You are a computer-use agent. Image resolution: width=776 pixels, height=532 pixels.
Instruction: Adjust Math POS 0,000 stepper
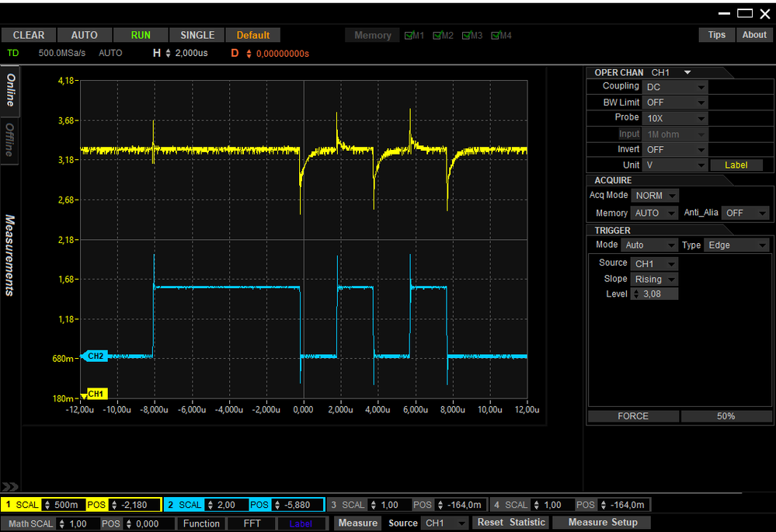click(x=129, y=523)
